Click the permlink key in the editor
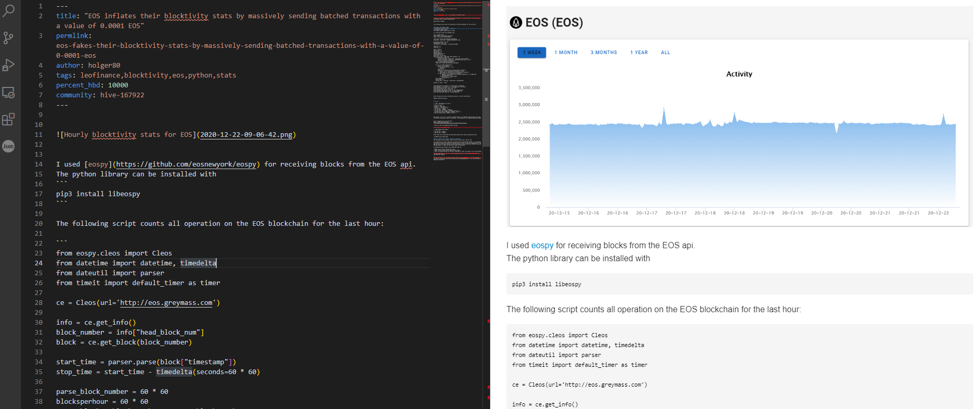 [x=72, y=35]
